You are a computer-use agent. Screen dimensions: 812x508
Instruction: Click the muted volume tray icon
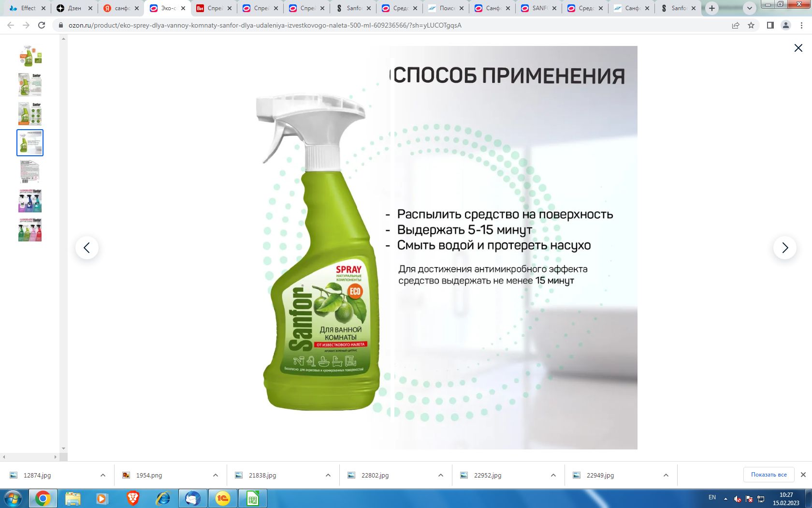(x=738, y=499)
